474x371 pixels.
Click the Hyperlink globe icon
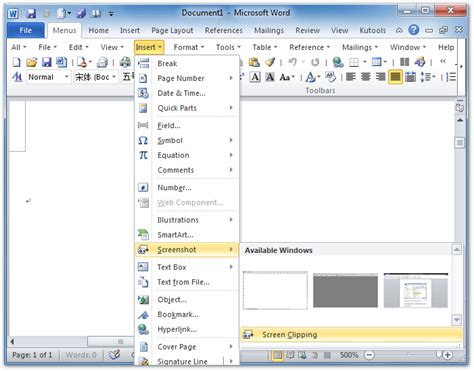pyautogui.click(x=143, y=329)
